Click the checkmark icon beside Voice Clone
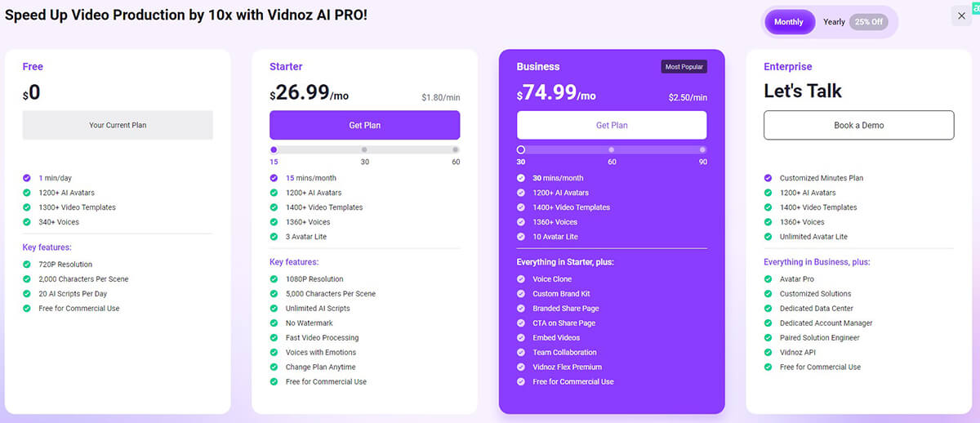Screen dimensions: 980x423 point(521,279)
